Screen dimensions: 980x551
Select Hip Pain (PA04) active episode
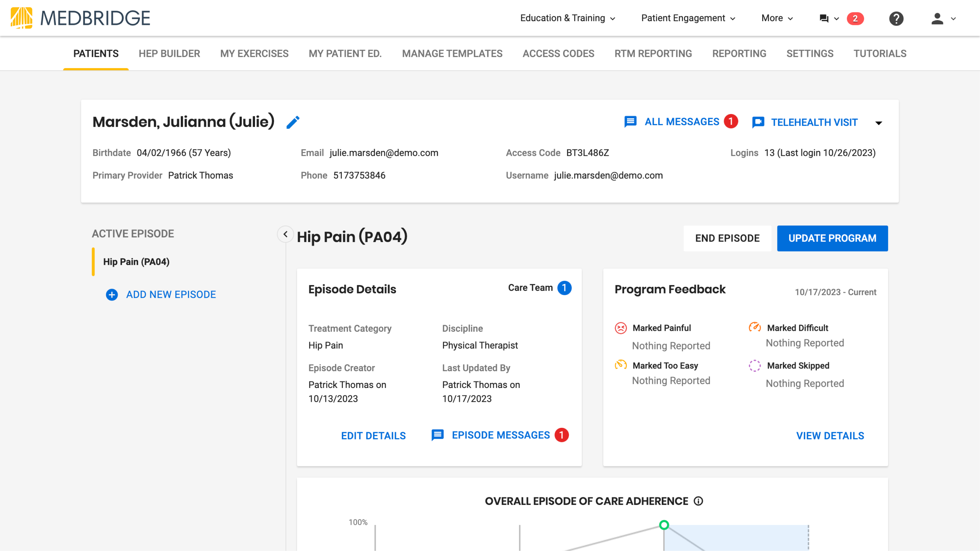pyautogui.click(x=136, y=262)
